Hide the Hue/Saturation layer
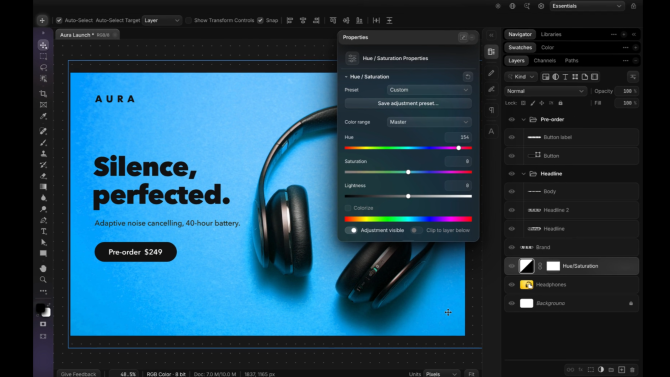This screenshot has height=377, width=670. point(511,266)
